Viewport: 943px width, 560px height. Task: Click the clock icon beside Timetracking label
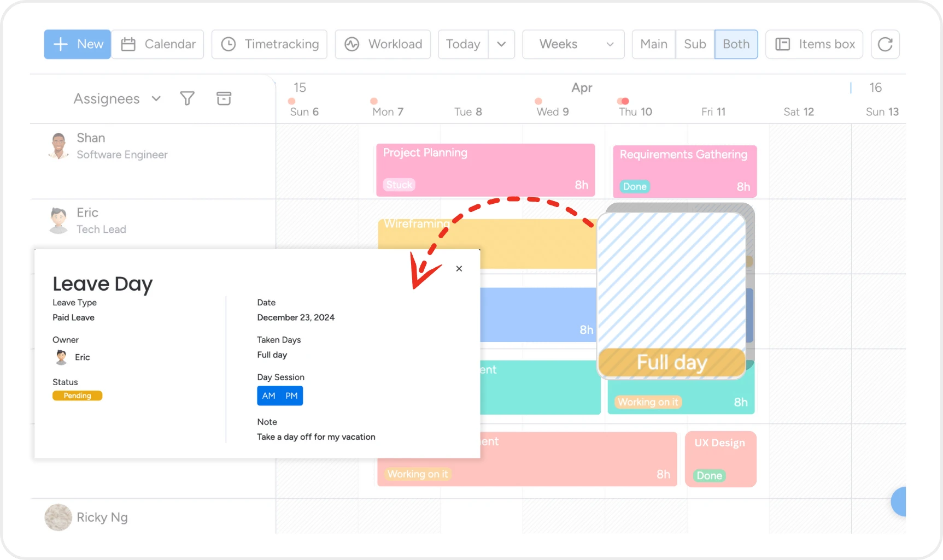(x=229, y=44)
